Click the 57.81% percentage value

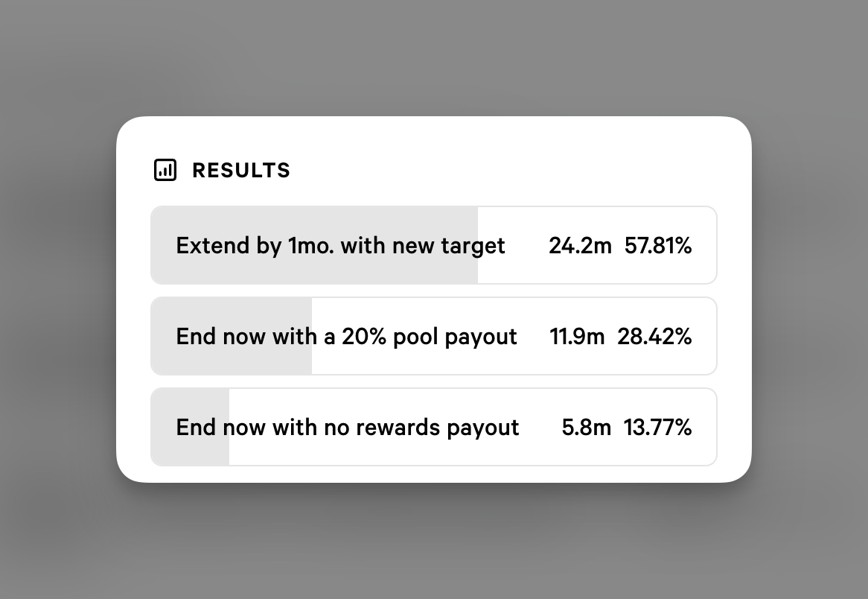(657, 245)
